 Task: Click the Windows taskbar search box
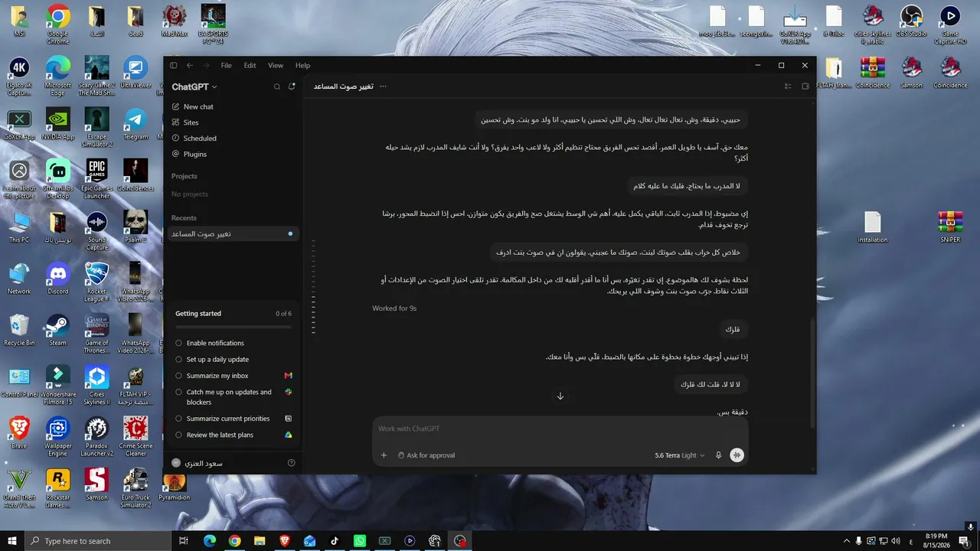(97, 541)
